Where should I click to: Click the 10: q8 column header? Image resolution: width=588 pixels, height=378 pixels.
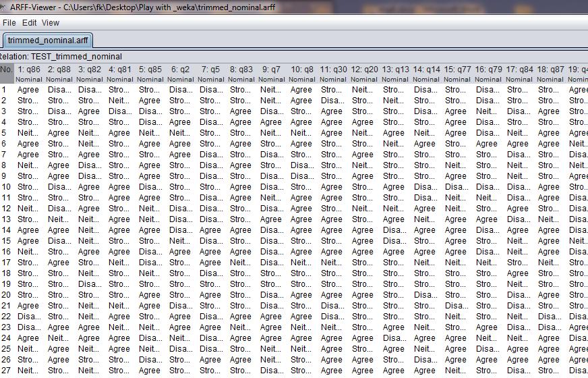(x=302, y=74)
